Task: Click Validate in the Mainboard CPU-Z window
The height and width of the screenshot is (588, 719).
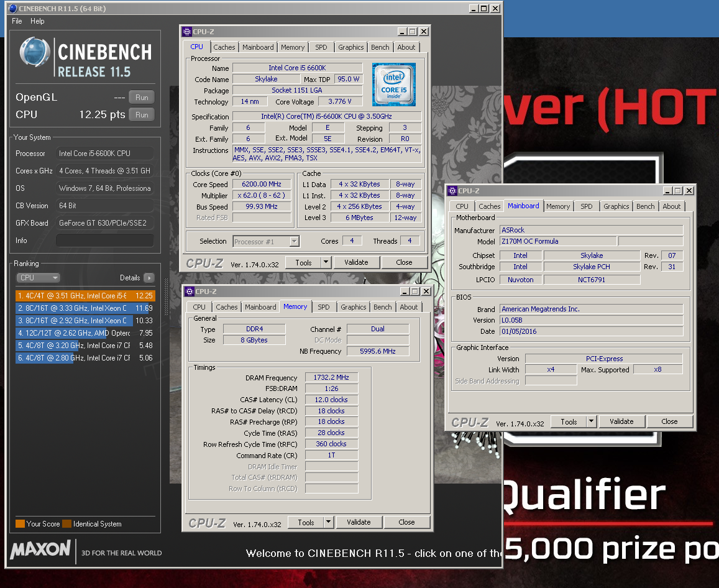Action: tap(621, 421)
